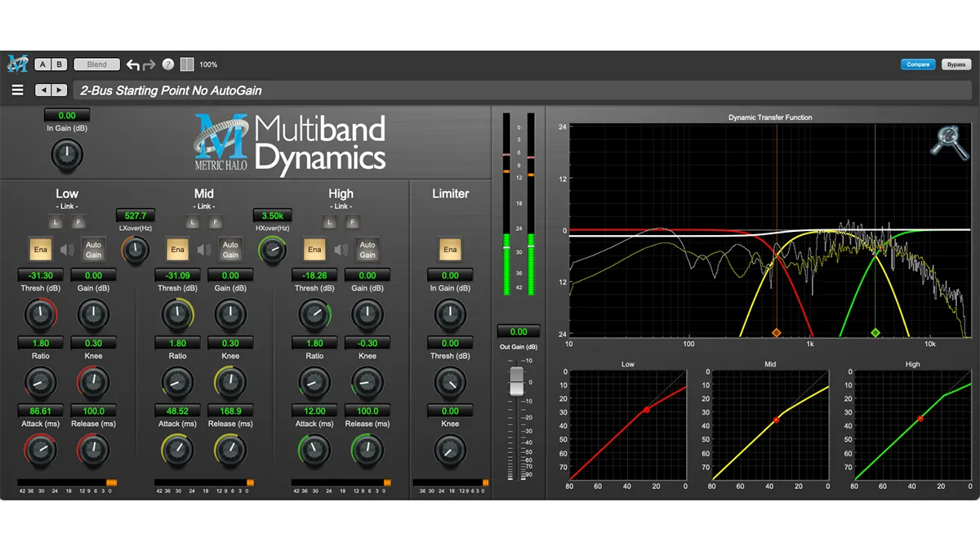Screen dimensions: 980x551
Task: Click the Compare button
Action: pyautogui.click(x=919, y=64)
